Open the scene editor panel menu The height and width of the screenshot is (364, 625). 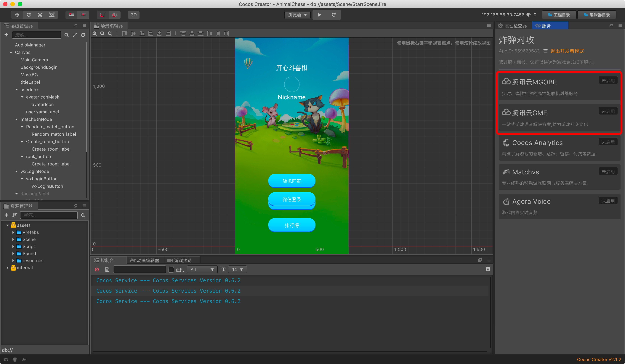click(x=489, y=25)
